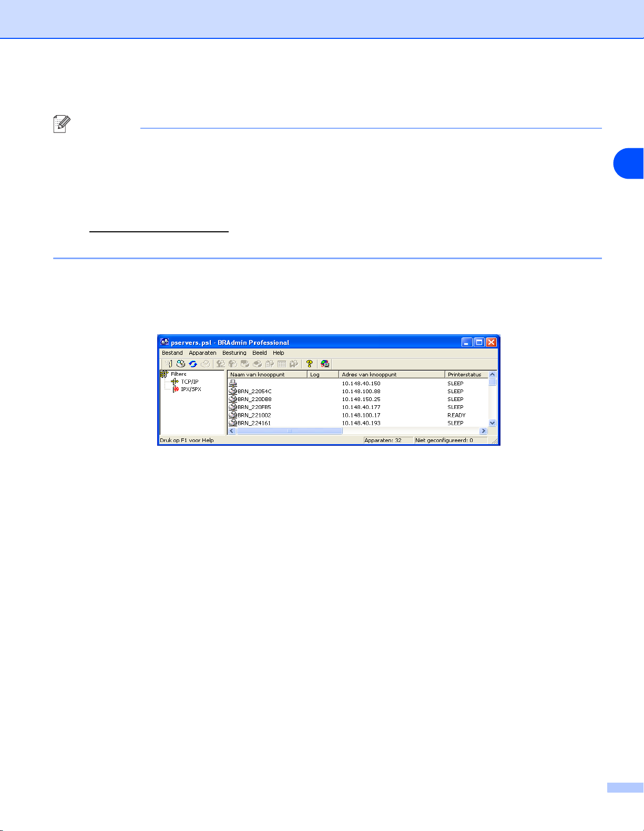This screenshot has width=644, height=831.
Task: Click the BRAdmin application icon in title bar
Action: click(x=165, y=342)
